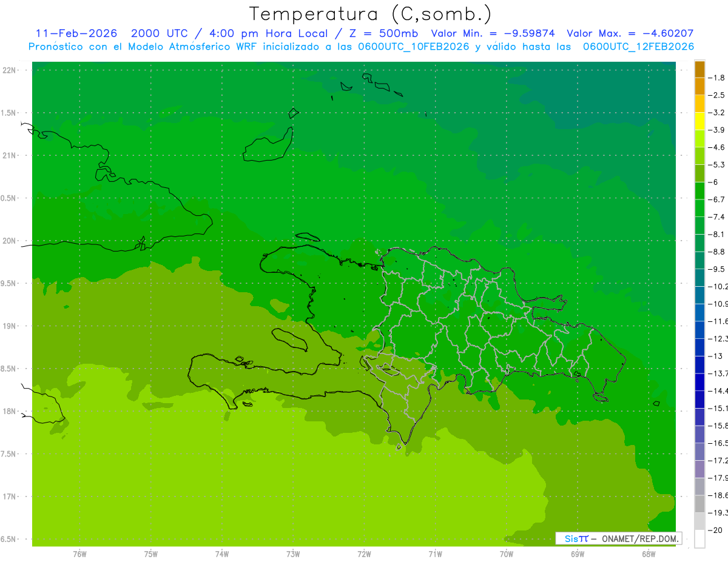Click the '-3.9' colorbar label

pos(716,130)
